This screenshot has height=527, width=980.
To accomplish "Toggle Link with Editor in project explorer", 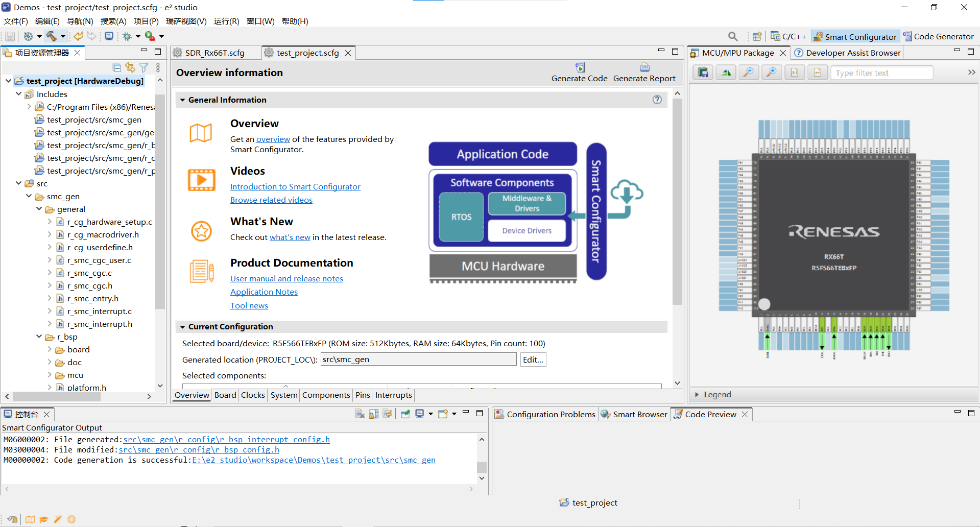I will point(130,67).
